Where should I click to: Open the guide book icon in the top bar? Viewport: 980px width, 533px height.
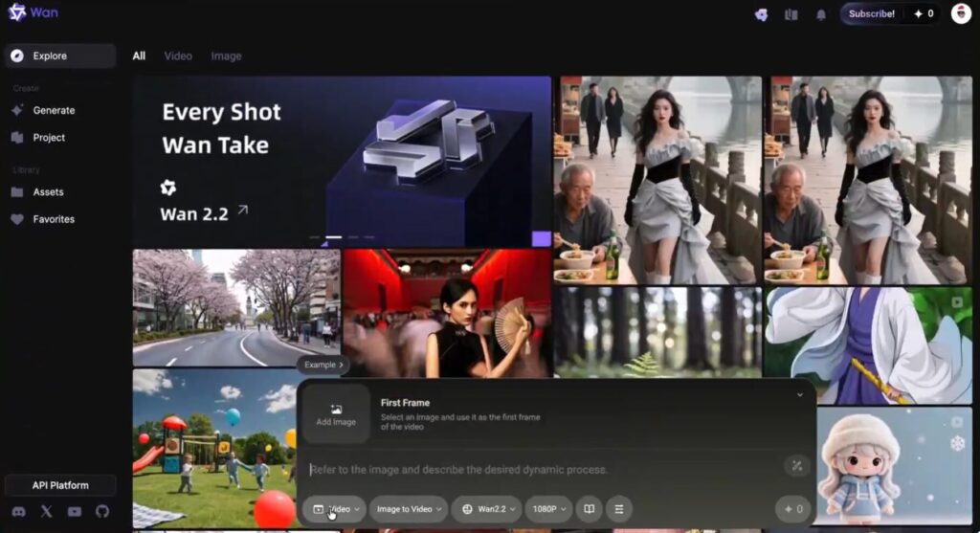click(x=791, y=14)
